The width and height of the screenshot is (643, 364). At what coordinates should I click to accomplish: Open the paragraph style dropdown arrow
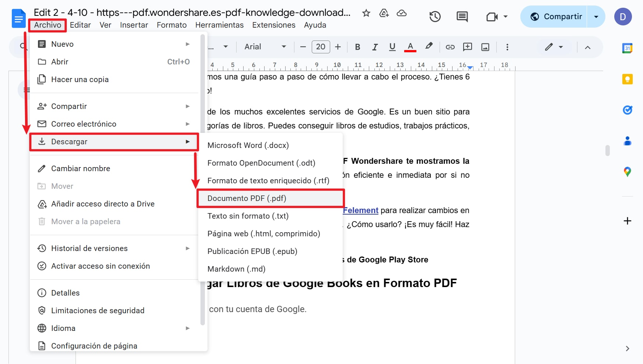pos(226,47)
